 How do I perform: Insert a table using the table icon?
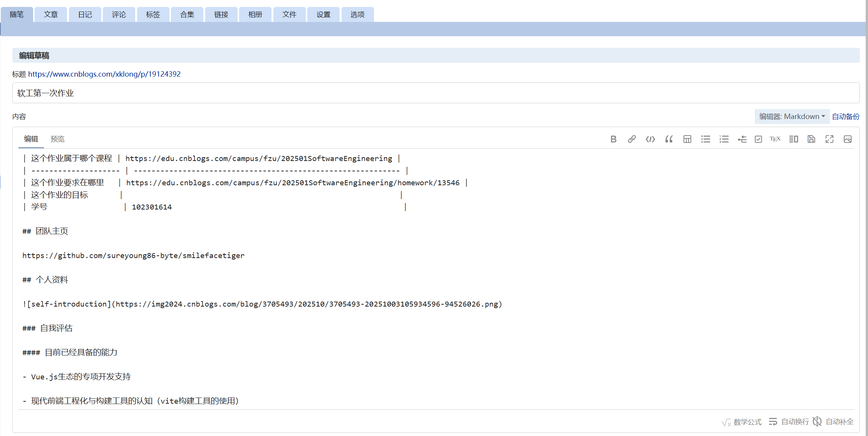click(x=687, y=139)
